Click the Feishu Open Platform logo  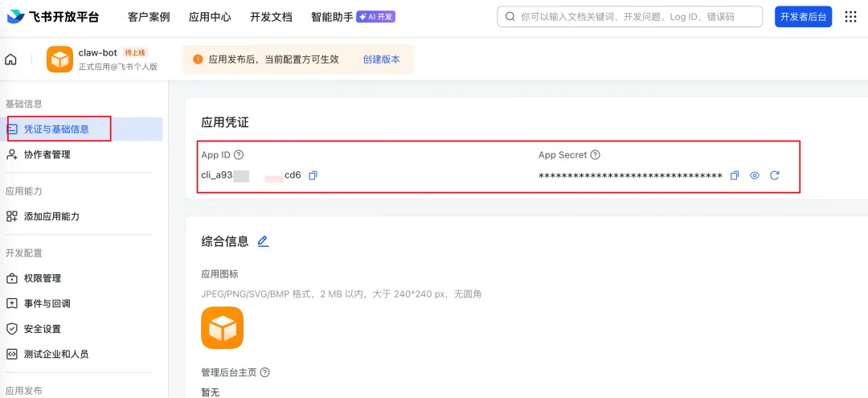click(x=53, y=17)
